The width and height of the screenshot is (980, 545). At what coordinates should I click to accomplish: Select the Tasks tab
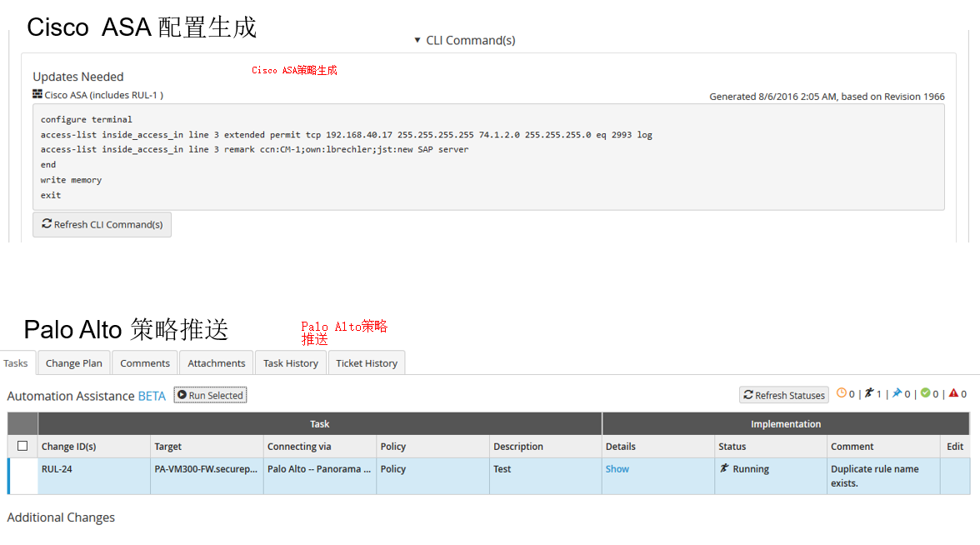(16, 363)
